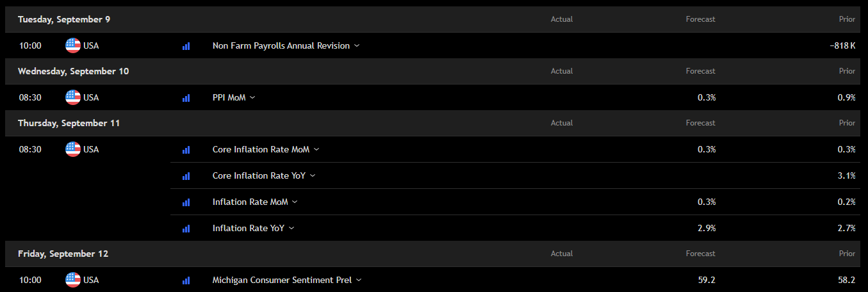Screen dimensions: 868x292
Task: Click the USA flag icon for Michigan Consumer Sentiment
Action: (73, 280)
